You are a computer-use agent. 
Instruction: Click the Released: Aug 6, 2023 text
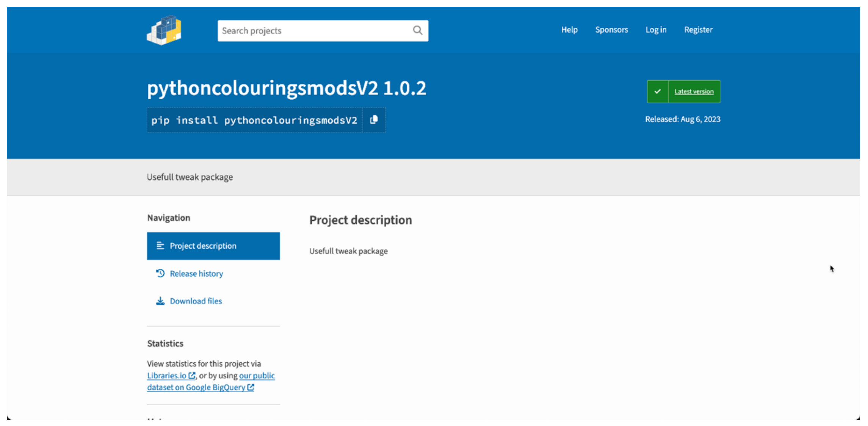683,119
